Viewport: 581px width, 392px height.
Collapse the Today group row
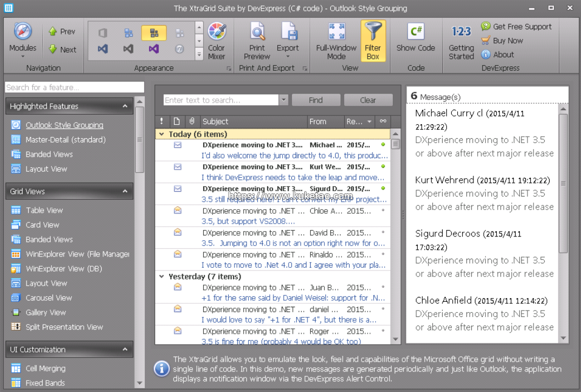[161, 134]
